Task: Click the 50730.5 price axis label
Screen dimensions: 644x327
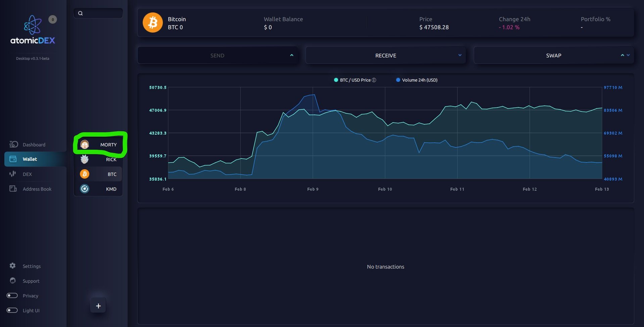Action: [x=158, y=87]
